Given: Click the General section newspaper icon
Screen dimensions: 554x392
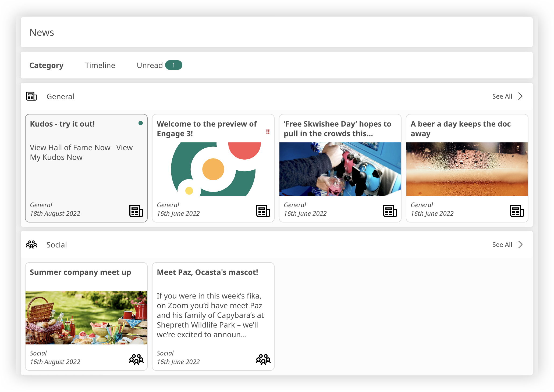Looking at the screenshot, I should point(31,96).
